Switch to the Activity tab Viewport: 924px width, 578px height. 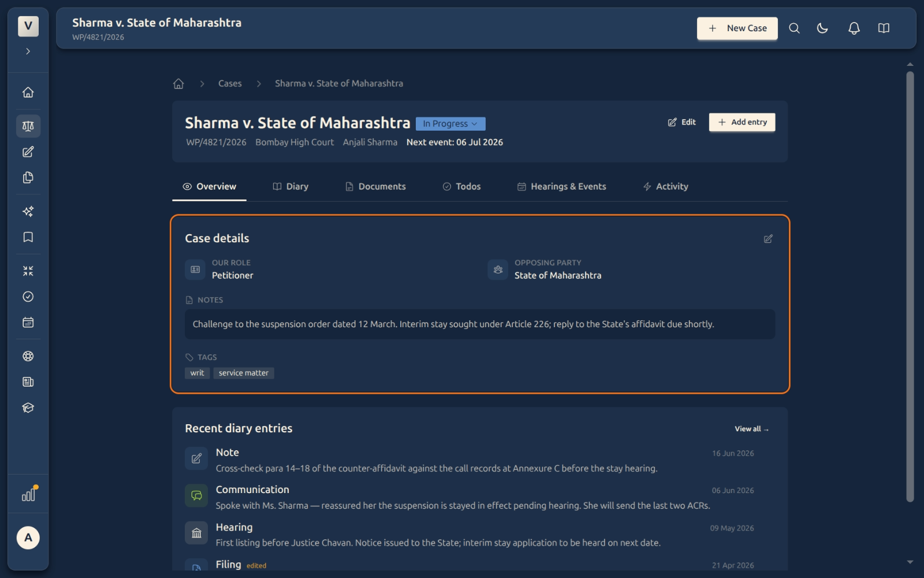pos(665,187)
